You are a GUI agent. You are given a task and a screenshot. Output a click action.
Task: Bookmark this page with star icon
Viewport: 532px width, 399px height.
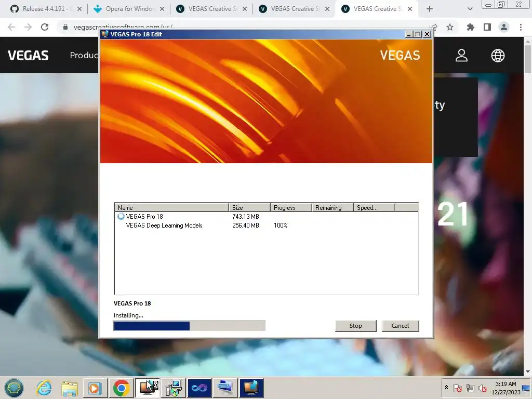(450, 27)
